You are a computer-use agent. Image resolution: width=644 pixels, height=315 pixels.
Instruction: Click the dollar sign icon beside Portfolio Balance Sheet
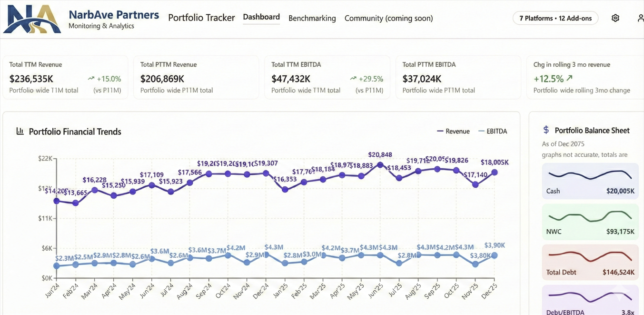tap(546, 130)
